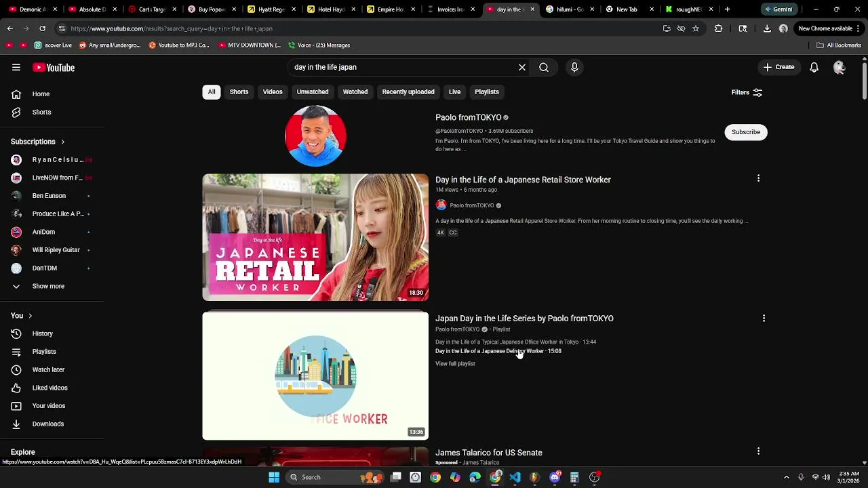Select the Playlists filter chip

coord(487,92)
